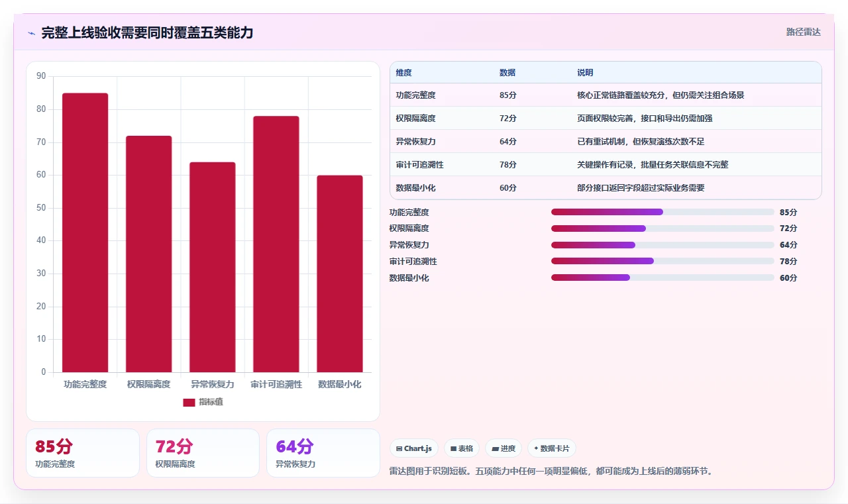
Task: Click the 异常恢复力 bar in the chart
Action: click(x=213, y=267)
